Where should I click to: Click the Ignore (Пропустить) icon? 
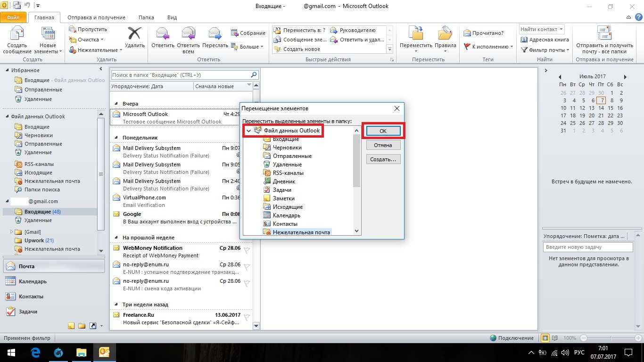pyautogui.click(x=72, y=29)
